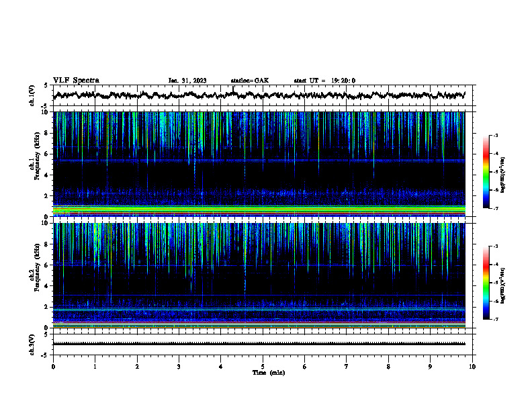Click the ch.1 spectrogram color scale bar
The image size is (532, 411).
coord(486,172)
